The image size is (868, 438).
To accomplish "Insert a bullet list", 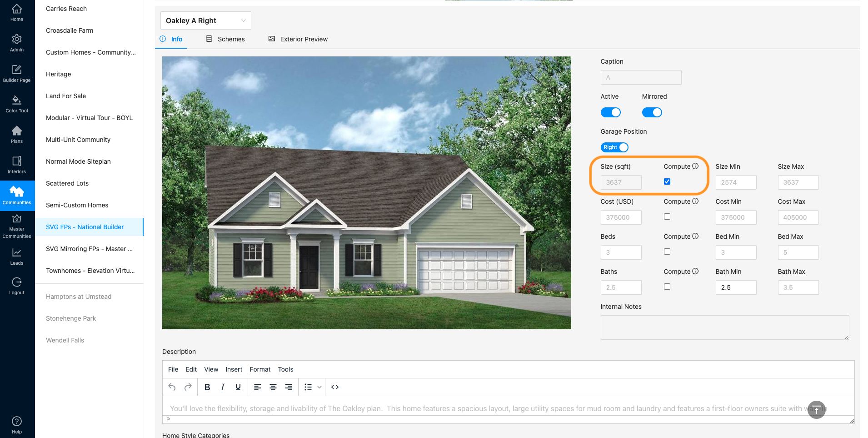I will point(308,387).
